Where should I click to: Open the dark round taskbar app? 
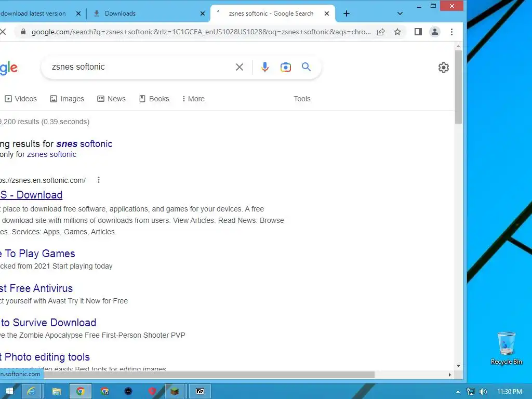(128, 391)
